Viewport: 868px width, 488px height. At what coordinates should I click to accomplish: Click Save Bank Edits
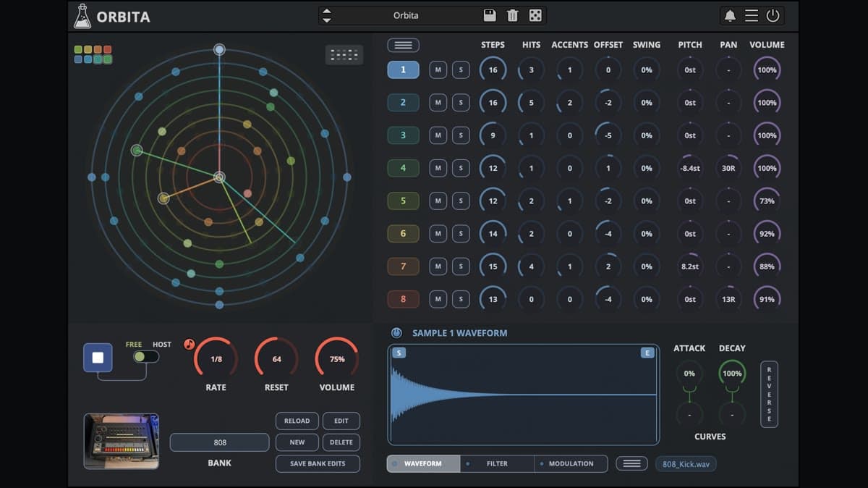[318, 463]
